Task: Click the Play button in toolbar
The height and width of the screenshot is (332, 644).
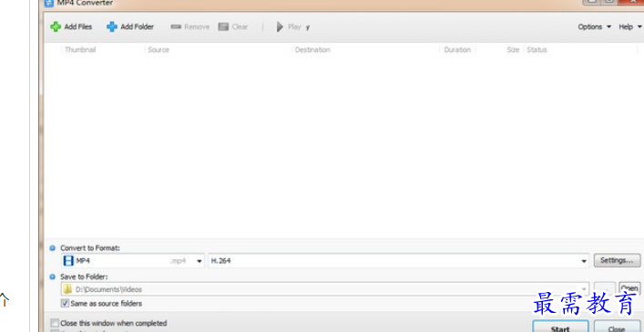Action: [x=289, y=27]
